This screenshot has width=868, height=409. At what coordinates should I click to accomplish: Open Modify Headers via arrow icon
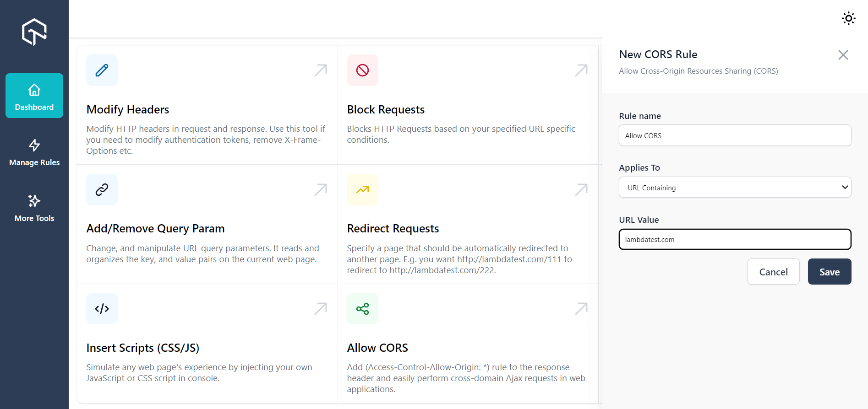tap(321, 70)
